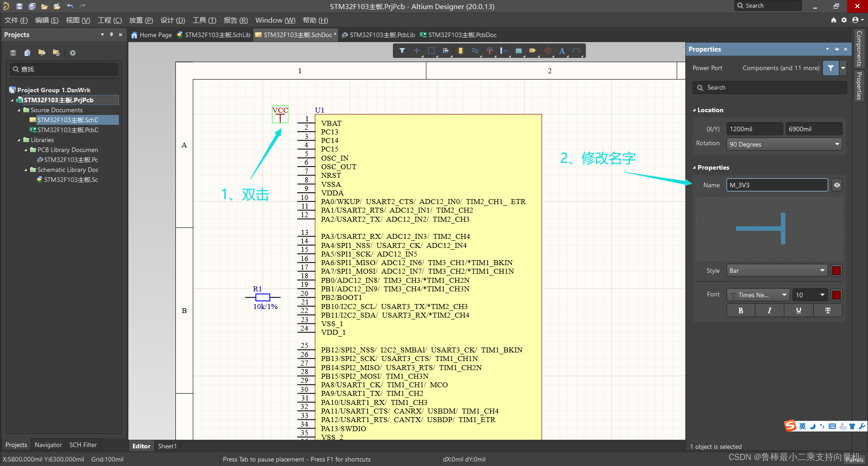The width and height of the screenshot is (868, 466).
Task: Open the Rotation dropdown
Action: [x=784, y=144]
